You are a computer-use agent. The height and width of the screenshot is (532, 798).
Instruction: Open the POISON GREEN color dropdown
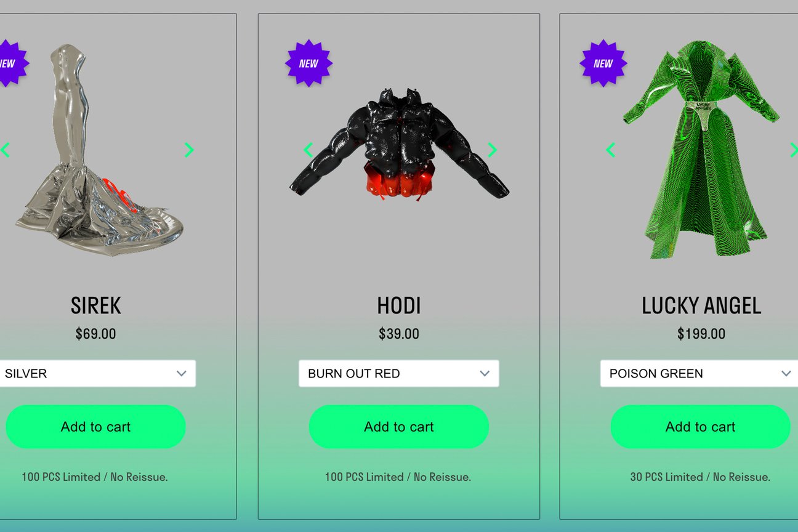[x=699, y=374]
